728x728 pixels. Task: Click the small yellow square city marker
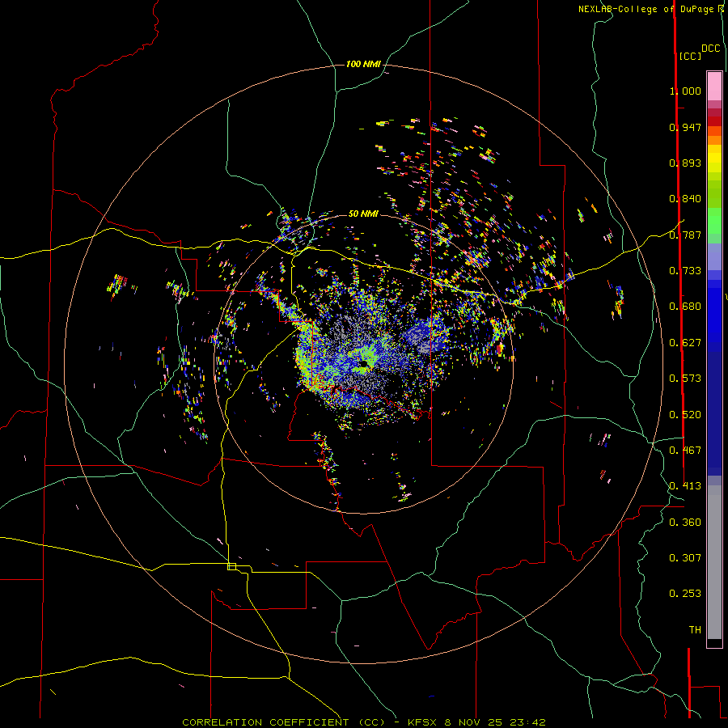[231, 566]
